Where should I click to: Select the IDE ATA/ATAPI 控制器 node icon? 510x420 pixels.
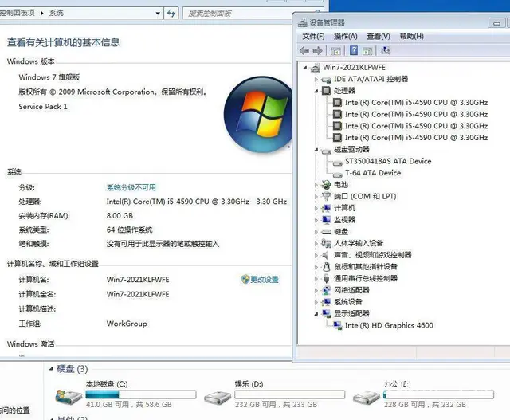pos(326,80)
